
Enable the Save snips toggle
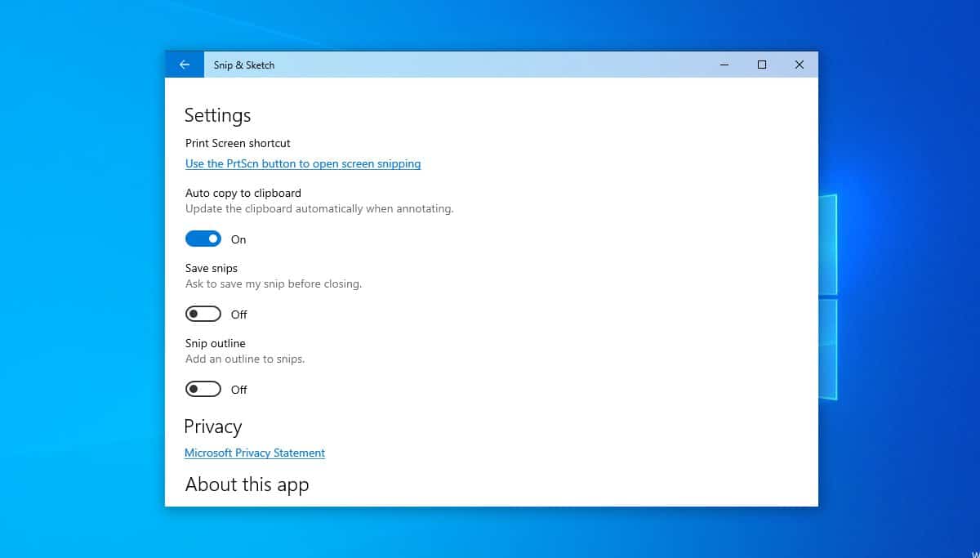[203, 314]
